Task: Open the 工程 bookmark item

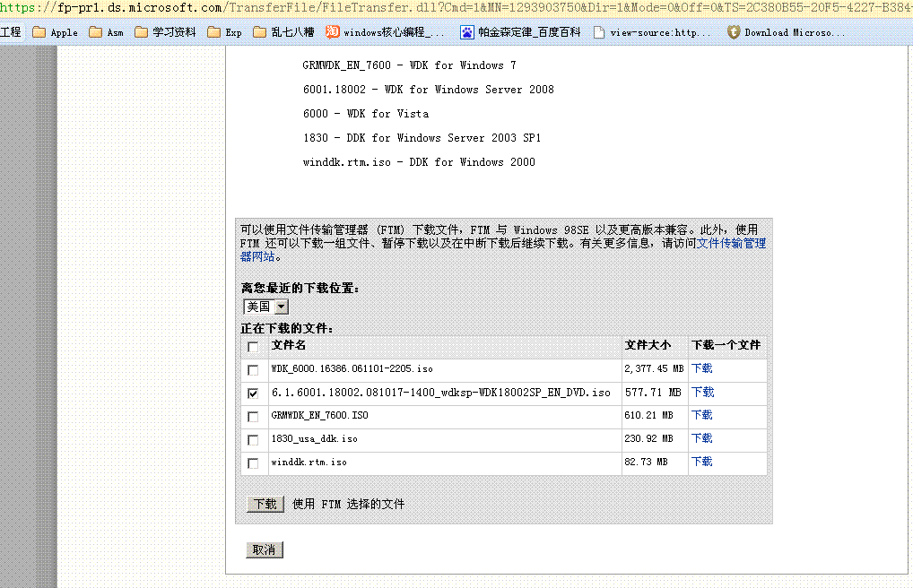Action: 11,32
